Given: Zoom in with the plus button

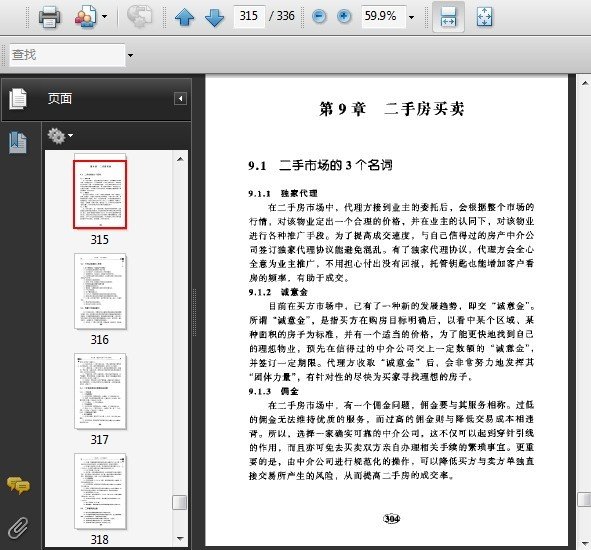Looking at the screenshot, I should point(343,16).
